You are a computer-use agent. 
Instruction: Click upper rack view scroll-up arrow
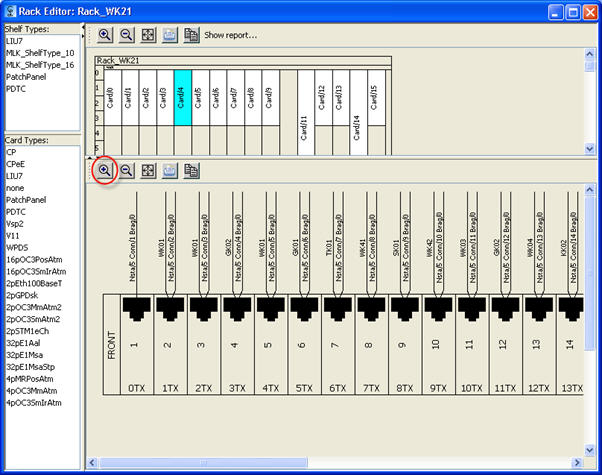coord(590,54)
